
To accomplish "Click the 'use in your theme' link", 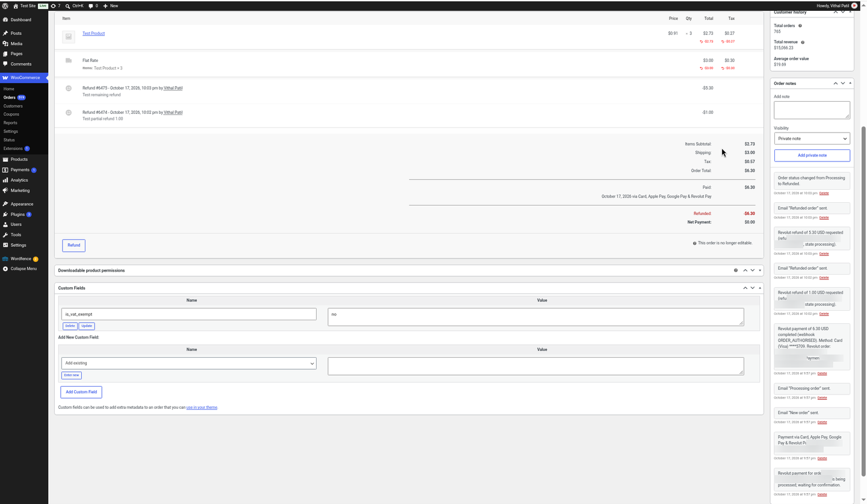I will tap(202, 408).
